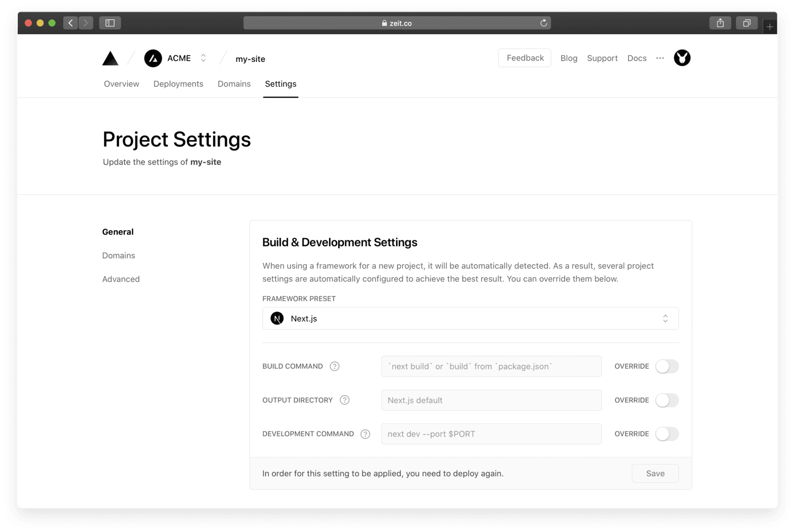This screenshot has height=532, width=795.
Task: Reload the page in the address bar
Action: tap(544, 23)
